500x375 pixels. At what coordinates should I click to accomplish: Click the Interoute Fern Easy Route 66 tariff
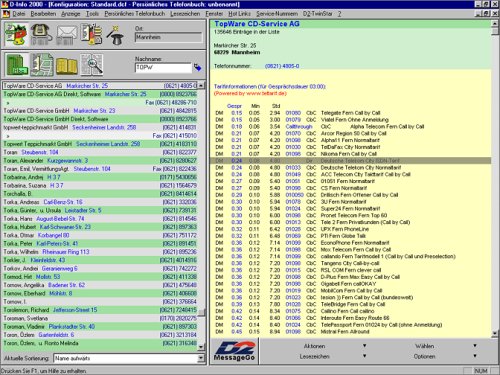(x=355, y=318)
